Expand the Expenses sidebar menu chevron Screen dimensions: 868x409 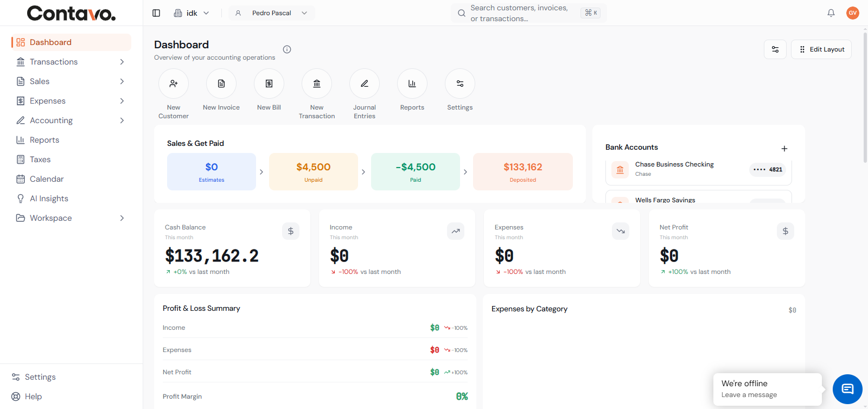coord(122,101)
